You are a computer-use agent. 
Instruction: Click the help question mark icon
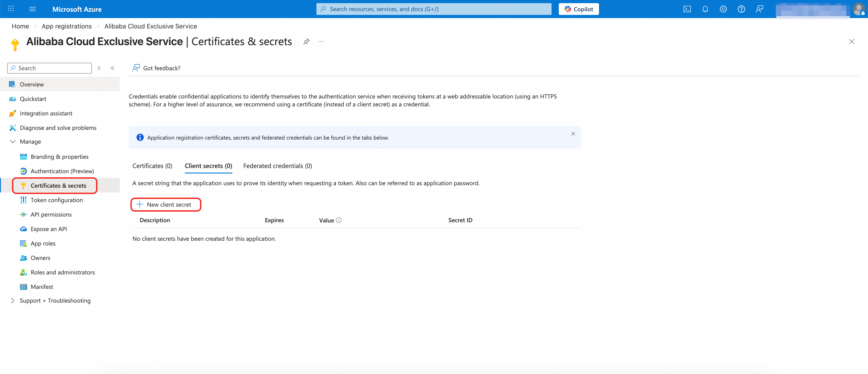(741, 9)
